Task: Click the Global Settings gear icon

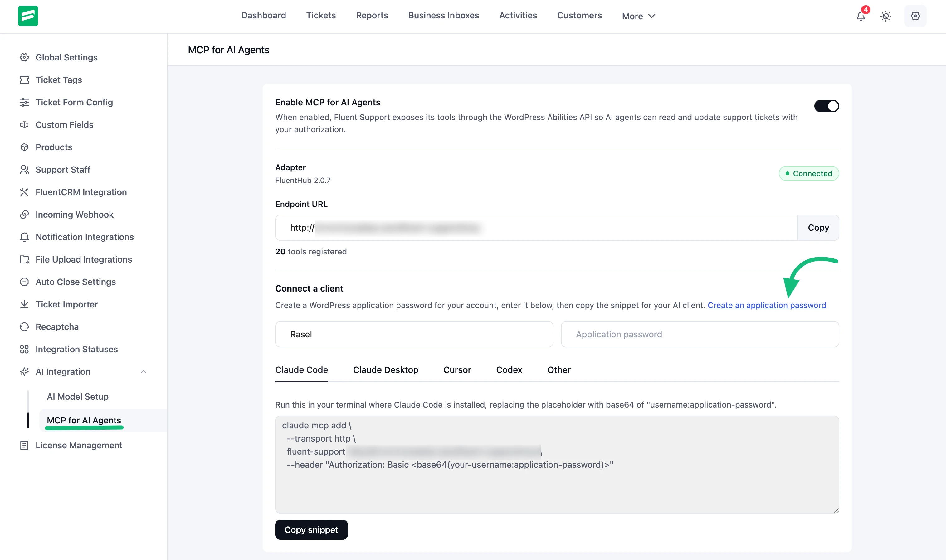Action: 24,57
